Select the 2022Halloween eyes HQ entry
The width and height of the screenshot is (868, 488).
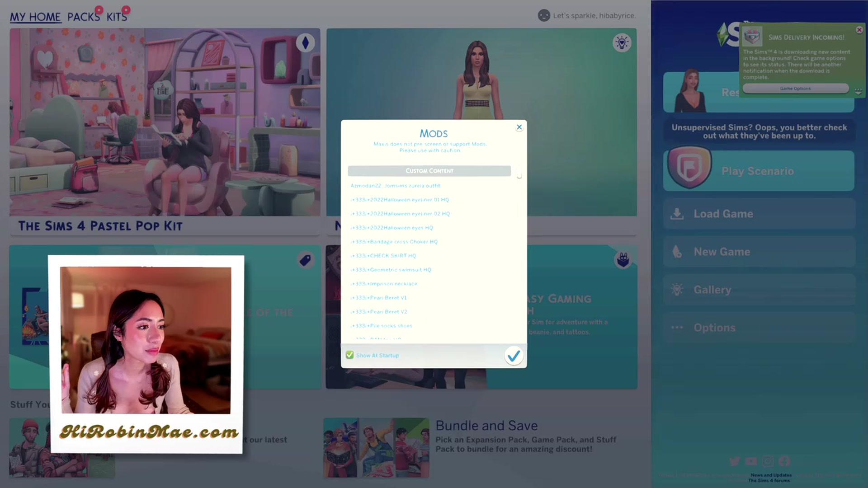(392, 228)
